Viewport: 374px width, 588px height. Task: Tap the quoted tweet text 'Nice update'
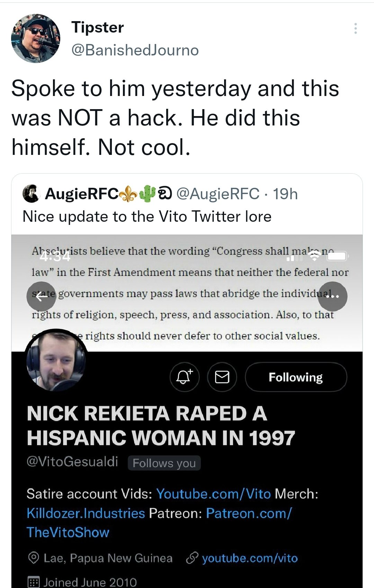(x=147, y=217)
